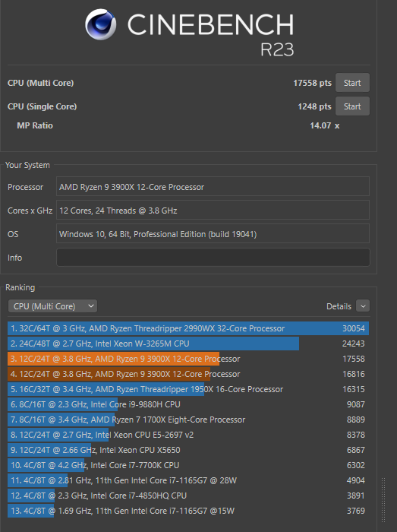The width and height of the screenshot is (397, 532).
Task: Click the Cinebench logo icon
Action: pyautogui.click(x=101, y=24)
